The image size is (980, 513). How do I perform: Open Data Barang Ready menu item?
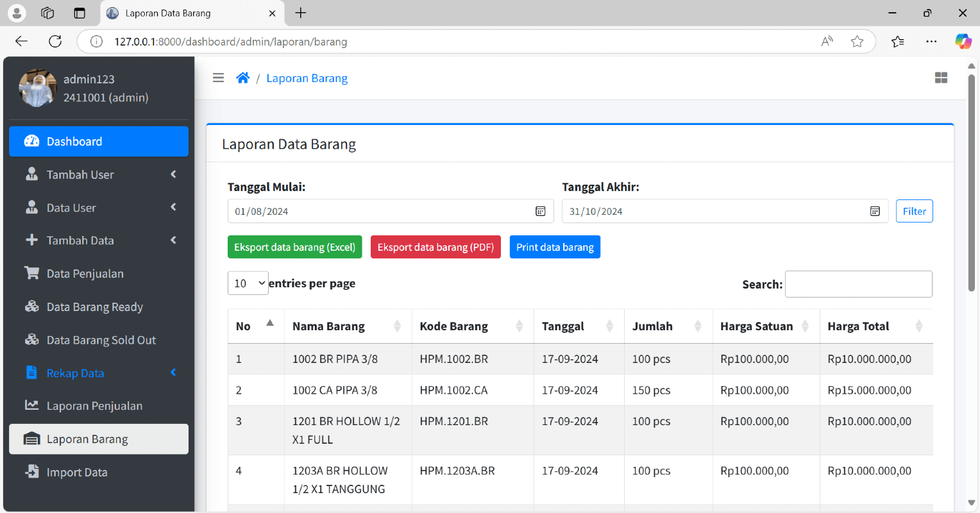pos(99,307)
